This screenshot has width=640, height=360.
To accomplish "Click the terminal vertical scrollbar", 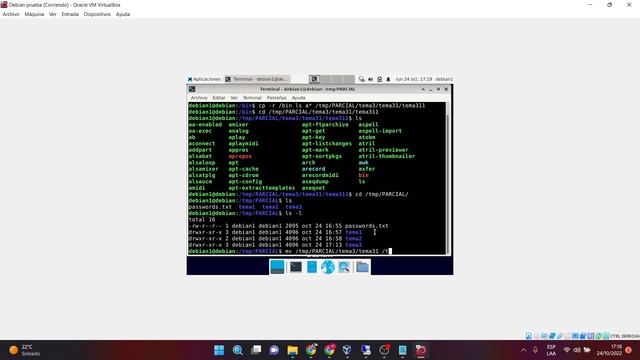I will click(x=448, y=178).
